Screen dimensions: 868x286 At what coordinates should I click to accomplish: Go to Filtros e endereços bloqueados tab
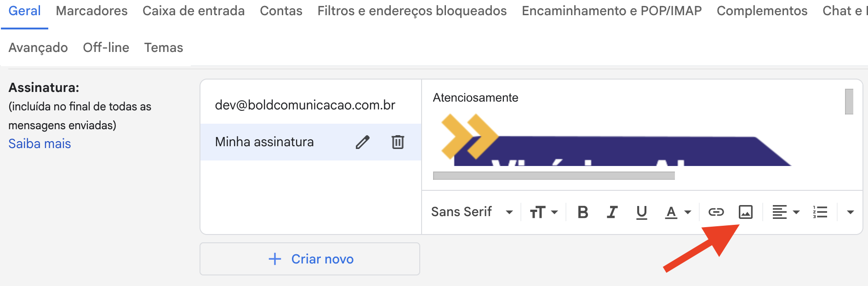coord(412,11)
